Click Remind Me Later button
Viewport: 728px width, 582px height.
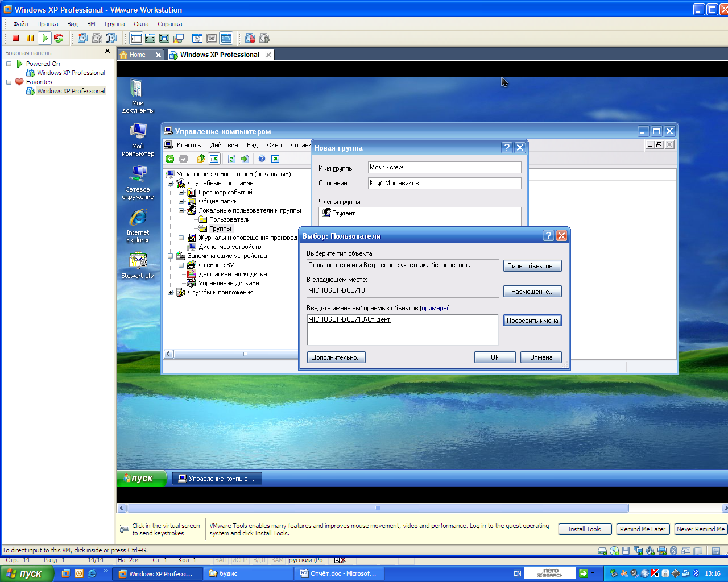(x=643, y=529)
